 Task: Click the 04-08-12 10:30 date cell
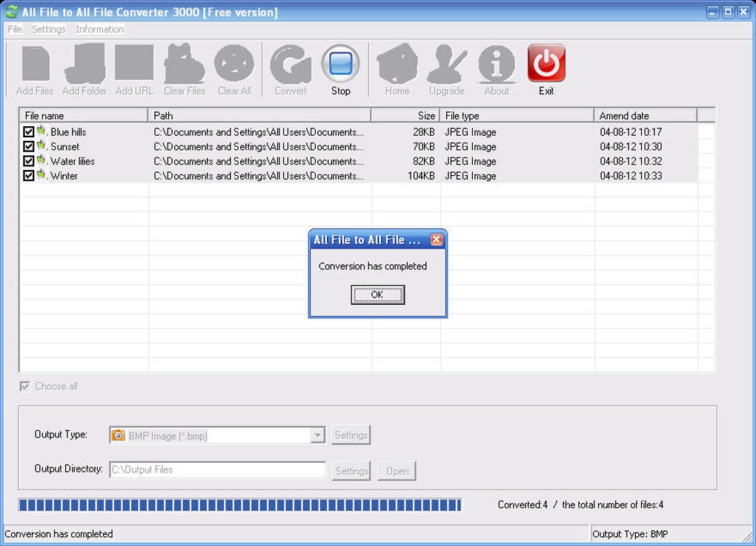(x=631, y=146)
